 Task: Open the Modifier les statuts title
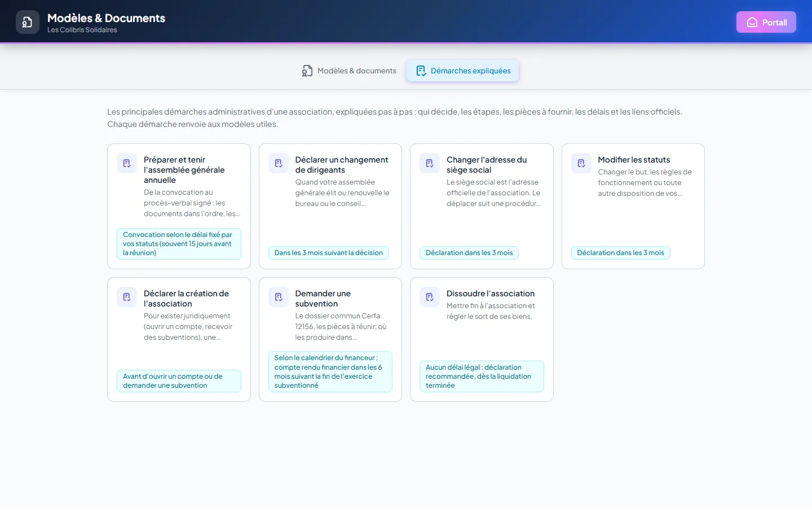(634, 160)
